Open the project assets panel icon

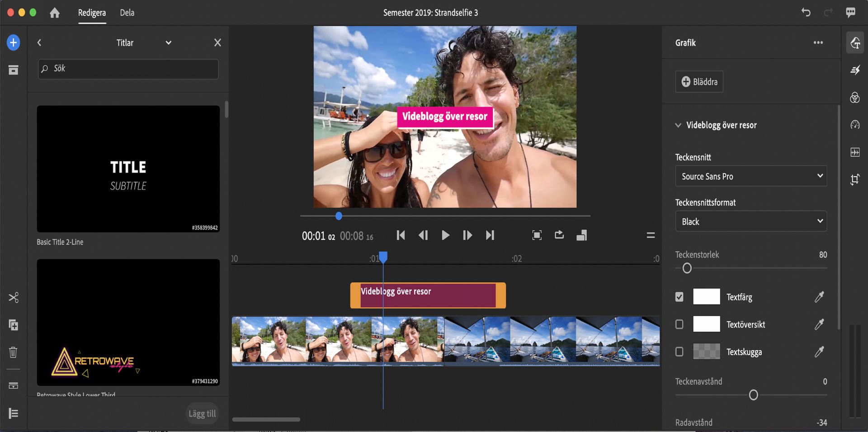coord(13,70)
